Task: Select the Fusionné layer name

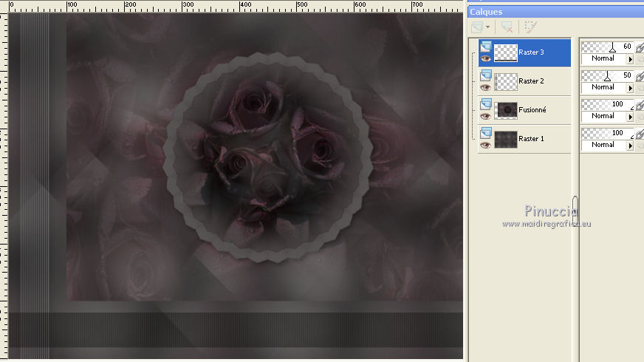Action: [x=532, y=110]
